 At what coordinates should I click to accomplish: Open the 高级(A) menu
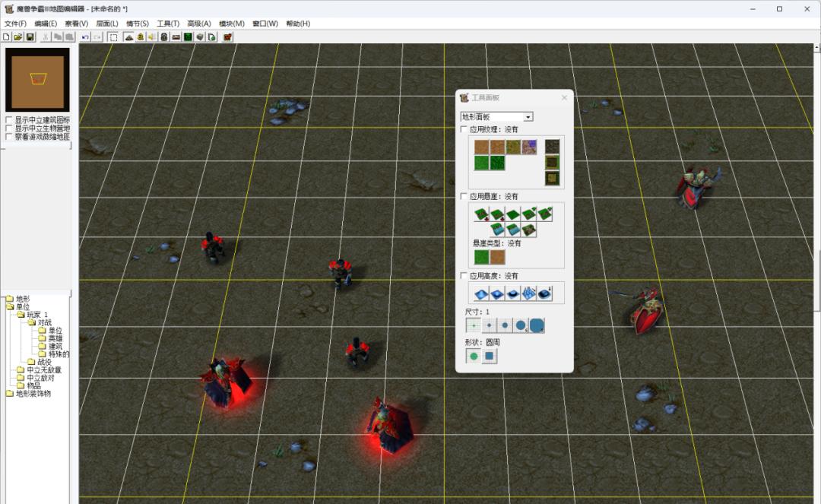coord(199,24)
